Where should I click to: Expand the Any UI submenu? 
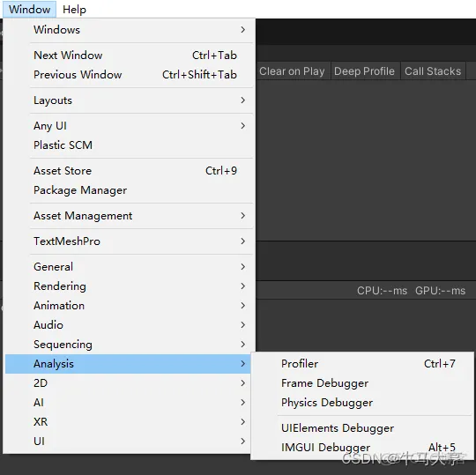point(128,126)
